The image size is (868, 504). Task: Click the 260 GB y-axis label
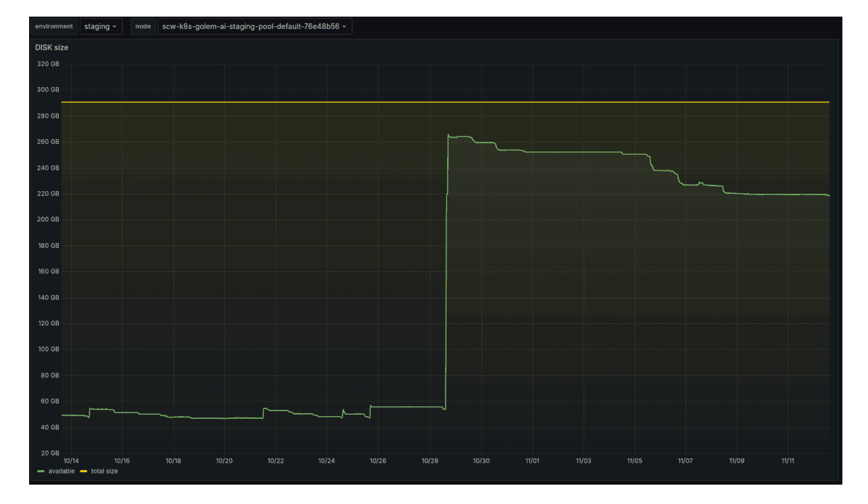click(x=48, y=142)
